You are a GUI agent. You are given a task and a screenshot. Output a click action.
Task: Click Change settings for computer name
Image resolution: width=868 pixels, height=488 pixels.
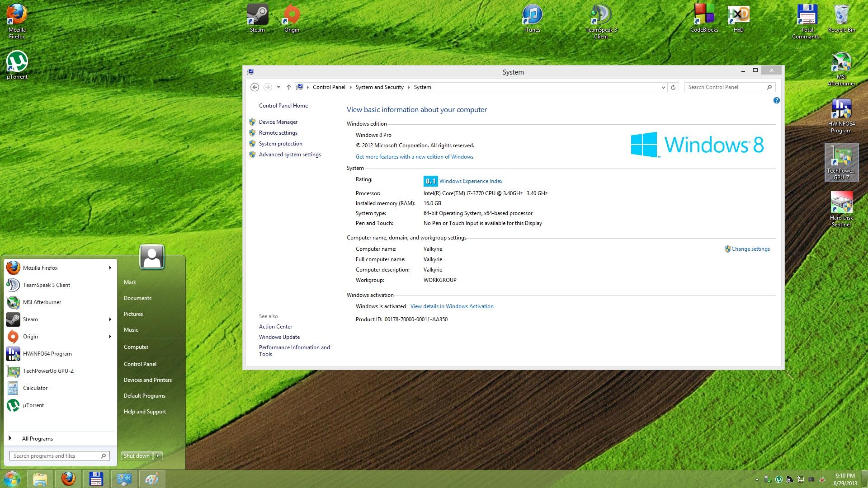[750, 249]
